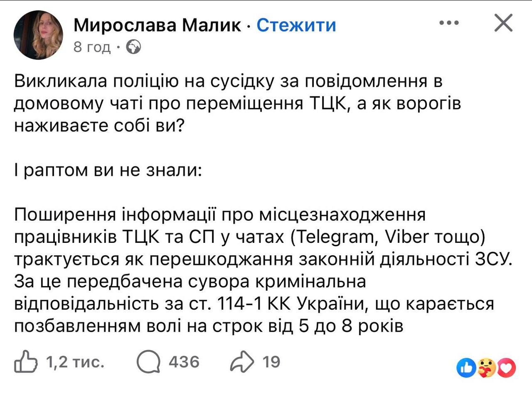Click the blue Like reaction emoji
Screen dimensions: 532x395
coord(465,368)
